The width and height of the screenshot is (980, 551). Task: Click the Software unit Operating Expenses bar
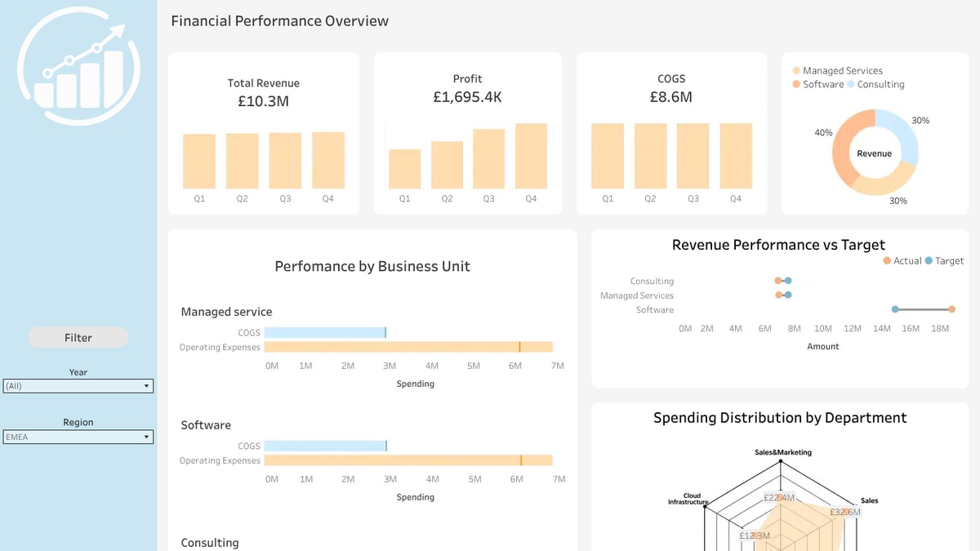point(408,460)
